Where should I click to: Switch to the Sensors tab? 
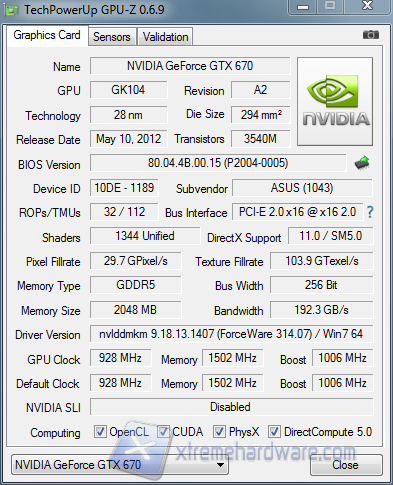click(112, 37)
